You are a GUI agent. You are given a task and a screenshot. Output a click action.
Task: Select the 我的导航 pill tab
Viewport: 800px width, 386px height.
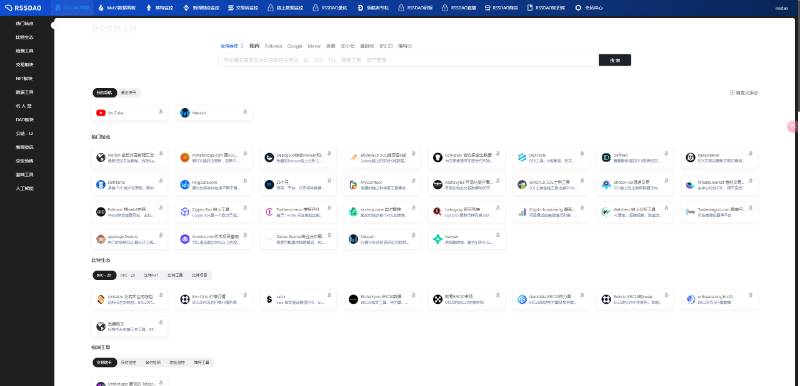click(x=105, y=93)
